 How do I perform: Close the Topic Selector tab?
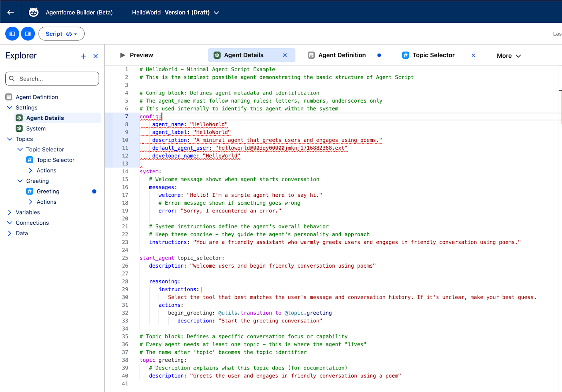(x=473, y=55)
